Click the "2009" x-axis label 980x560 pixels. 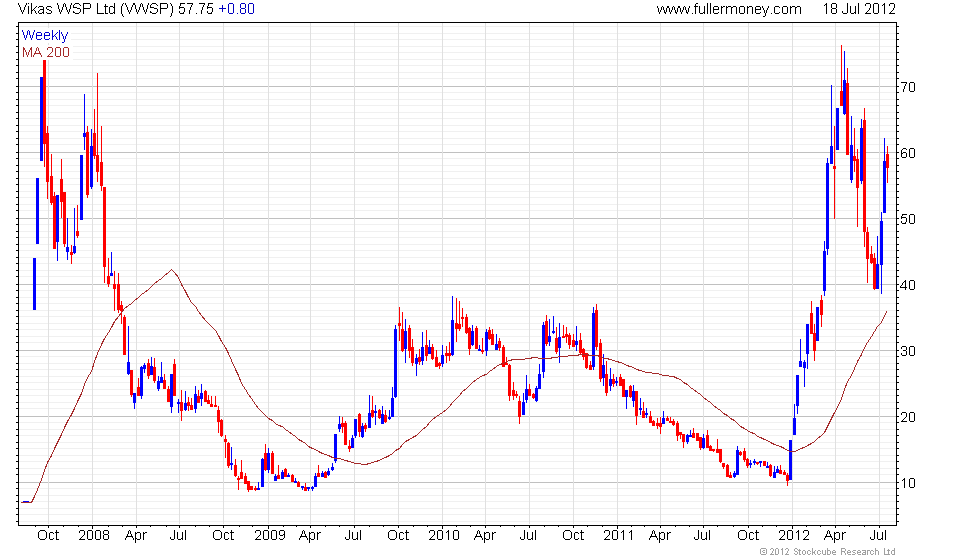click(x=269, y=536)
